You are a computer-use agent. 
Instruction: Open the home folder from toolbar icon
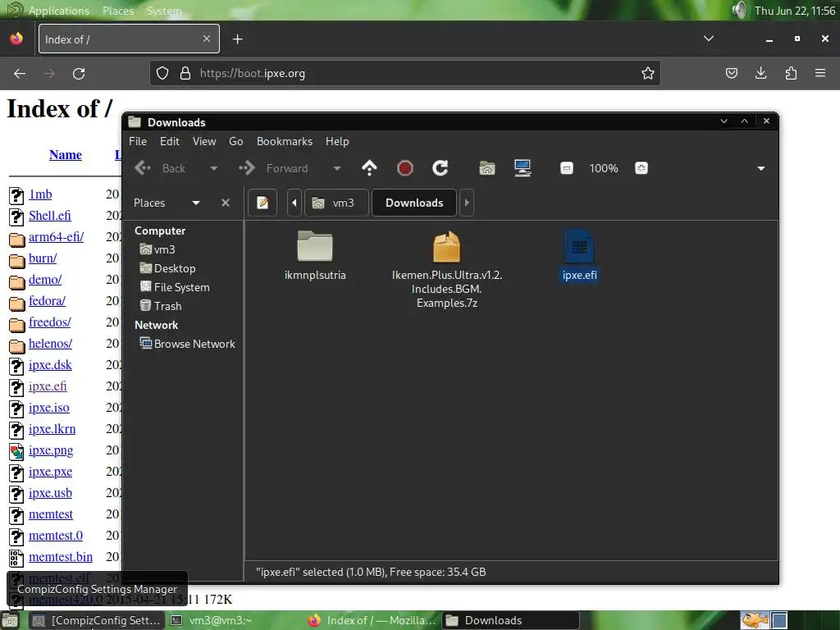pos(487,168)
